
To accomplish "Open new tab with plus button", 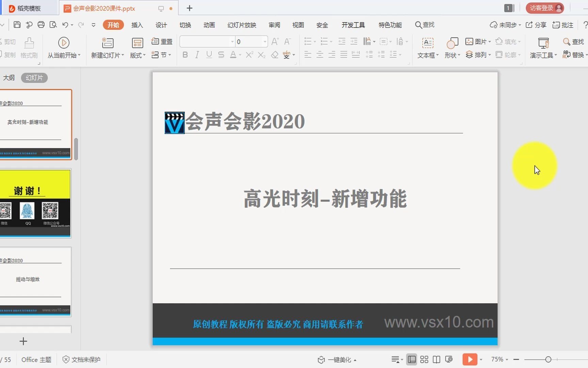I will (190, 8).
